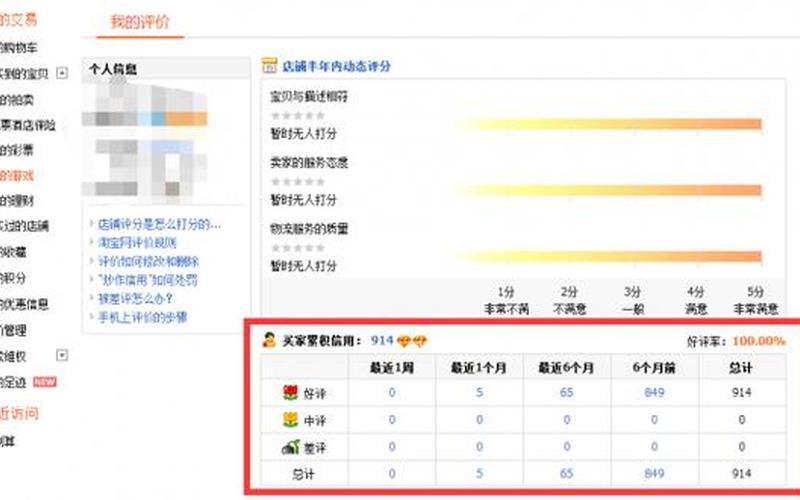Open the 购物车 sidebar item
This screenshot has height=500, width=800.
tap(18, 47)
